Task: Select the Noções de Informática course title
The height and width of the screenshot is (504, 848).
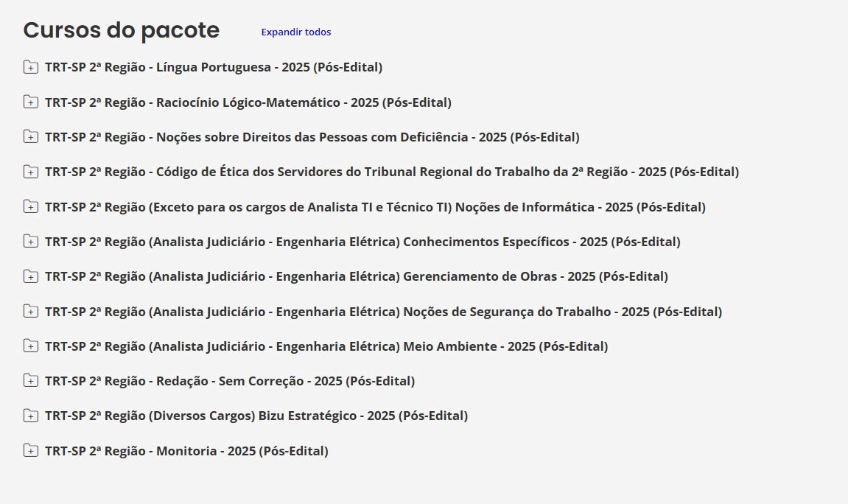Action: click(x=375, y=207)
